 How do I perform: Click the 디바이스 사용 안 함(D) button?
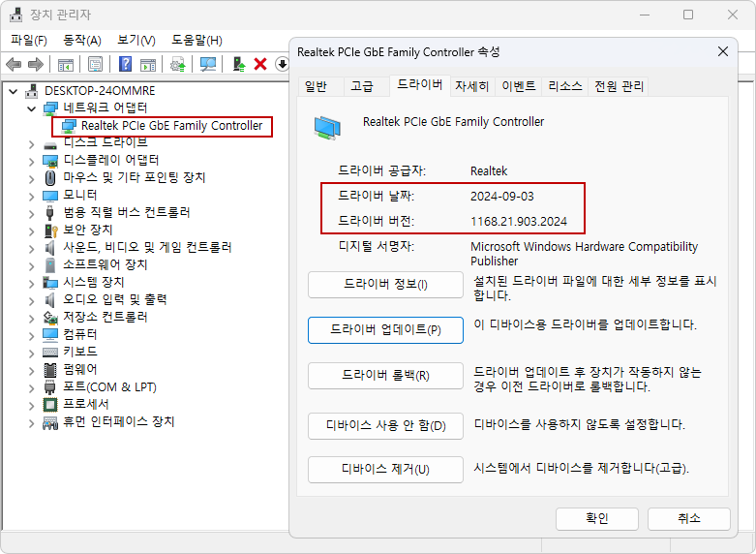click(385, 425)
